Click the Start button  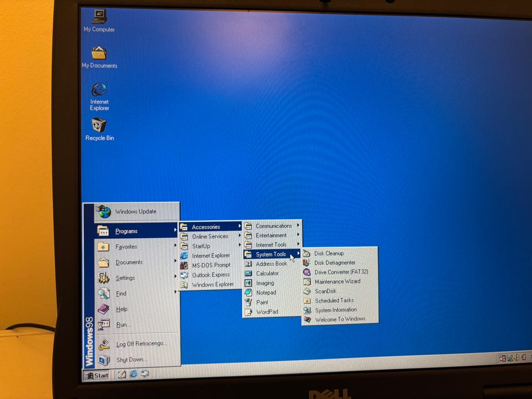[96, 375]
